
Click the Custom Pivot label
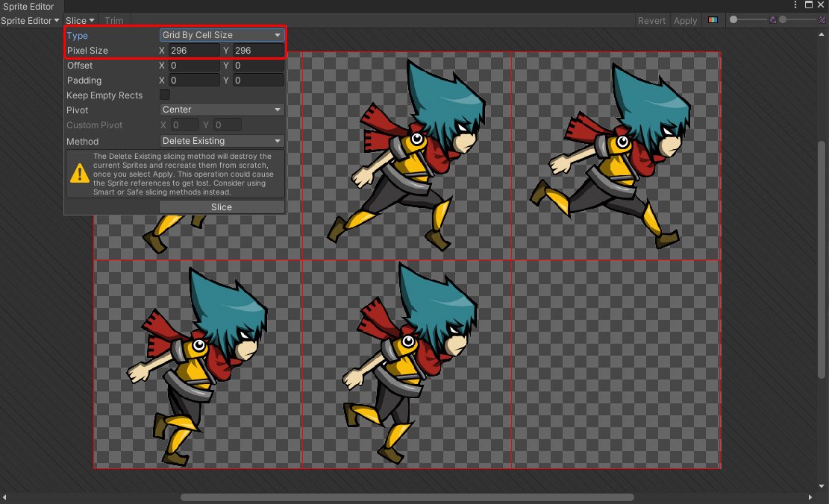coord(94,125)
